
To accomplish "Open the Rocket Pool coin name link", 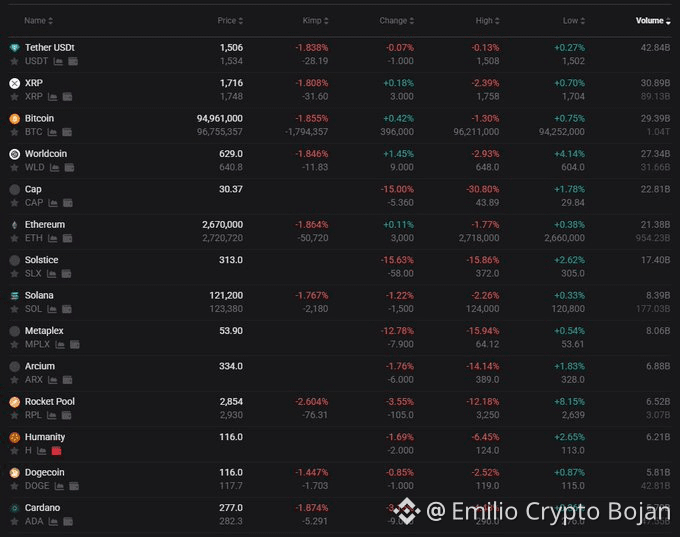I will click(x=49, y=401).
